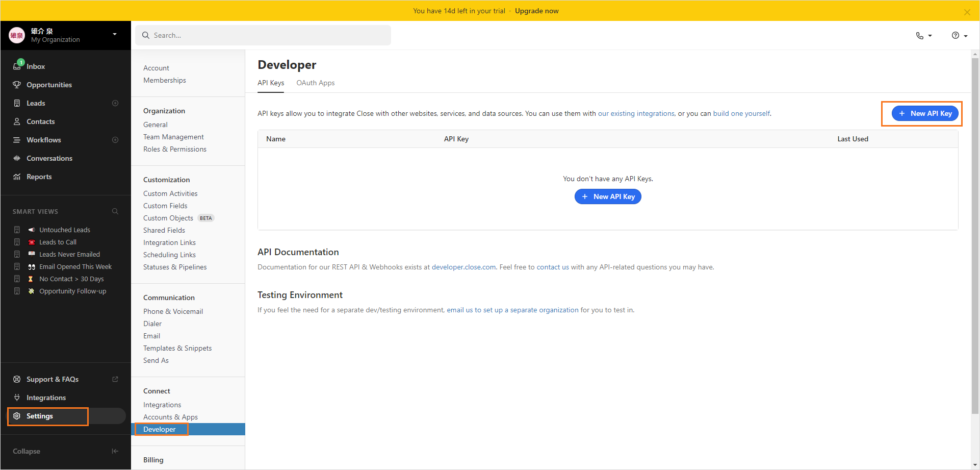Open Untouched Leads smart view
980x470 pixels.
pos(65,230)
